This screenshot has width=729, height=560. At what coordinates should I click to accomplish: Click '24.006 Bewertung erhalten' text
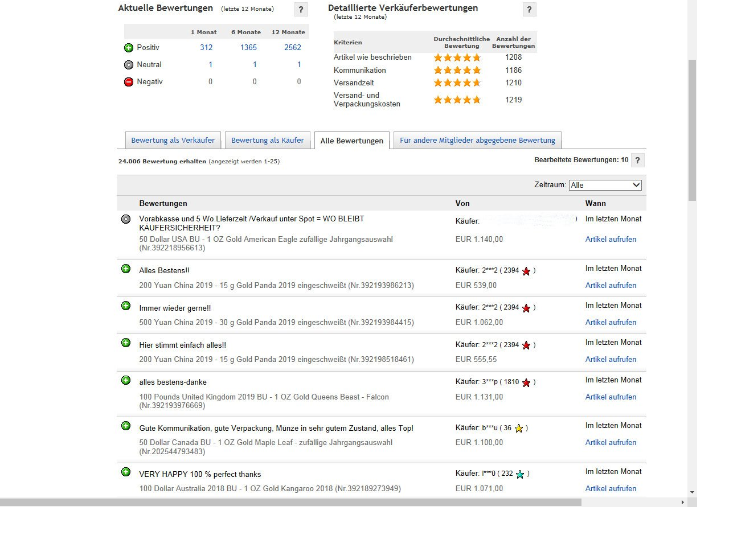tap(162, 162)
